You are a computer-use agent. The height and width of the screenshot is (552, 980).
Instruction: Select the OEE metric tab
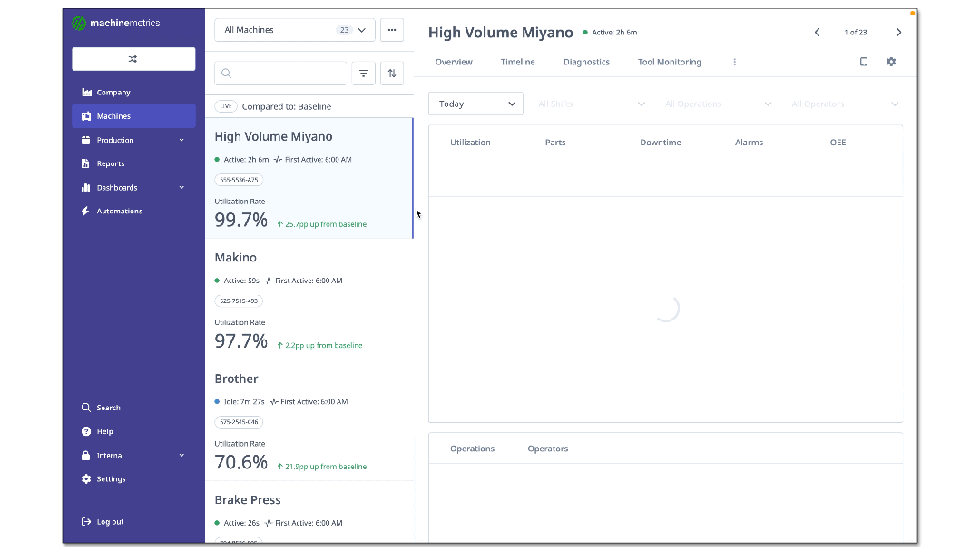[x=838, y=143]
